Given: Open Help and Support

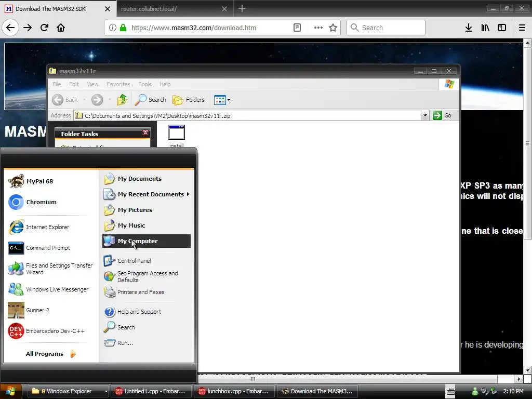Looking at the screenshot, I should coord(146,312).
